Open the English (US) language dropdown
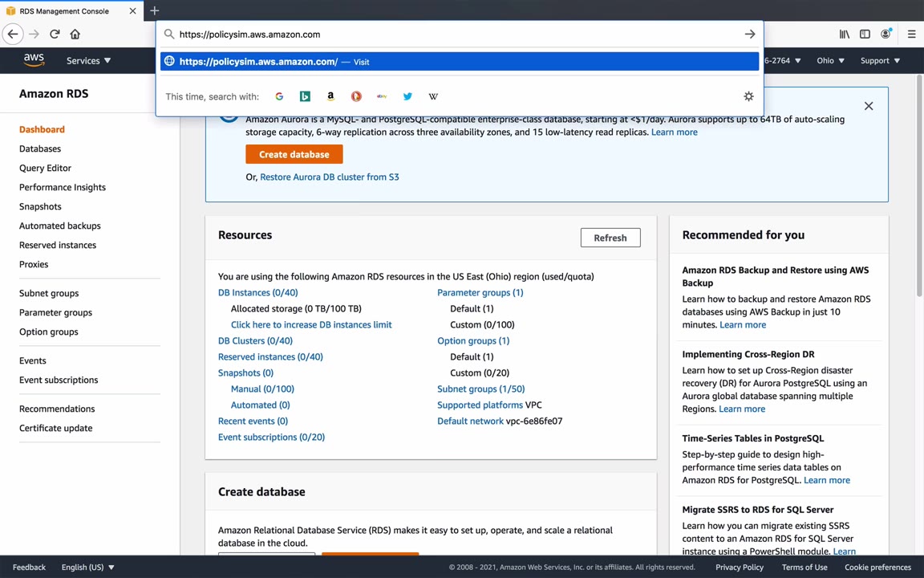924x578 pixels. click(87, 567)
